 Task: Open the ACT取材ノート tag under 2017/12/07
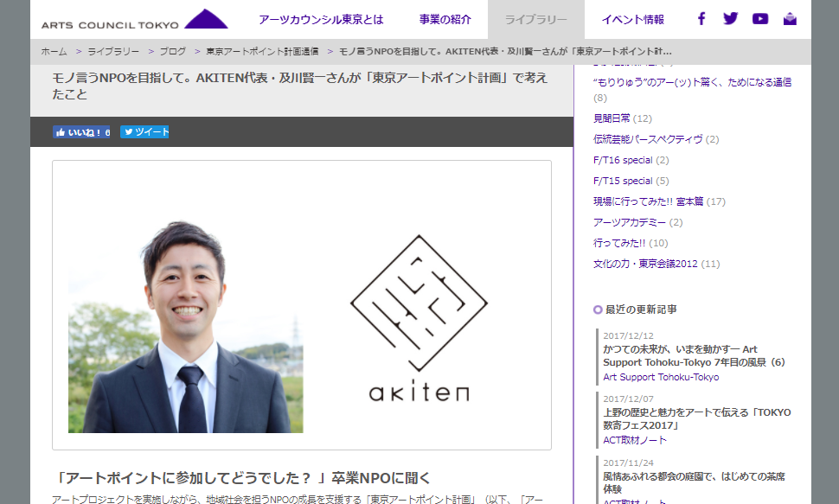635,440
